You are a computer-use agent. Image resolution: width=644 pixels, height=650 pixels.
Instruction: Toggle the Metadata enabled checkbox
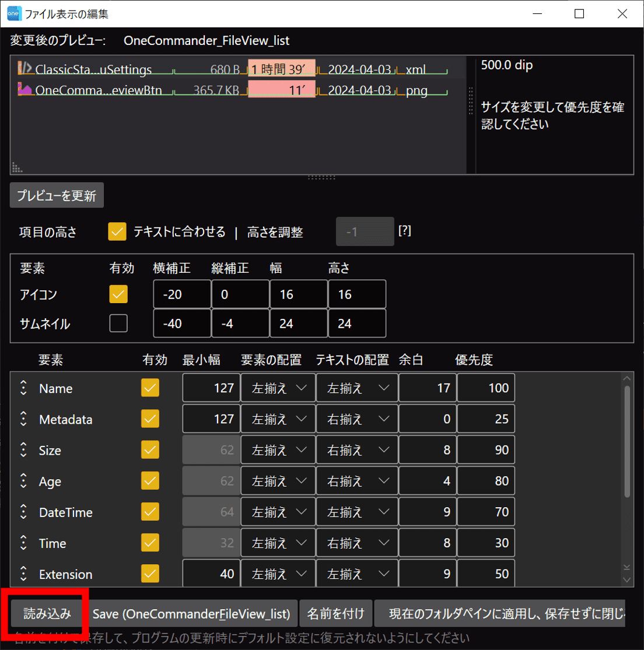150,419
